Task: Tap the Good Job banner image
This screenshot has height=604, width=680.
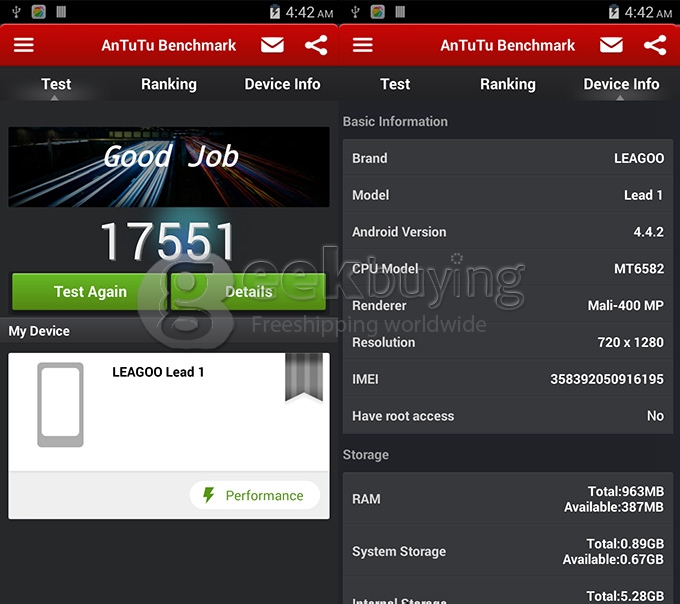Action: 169,167
